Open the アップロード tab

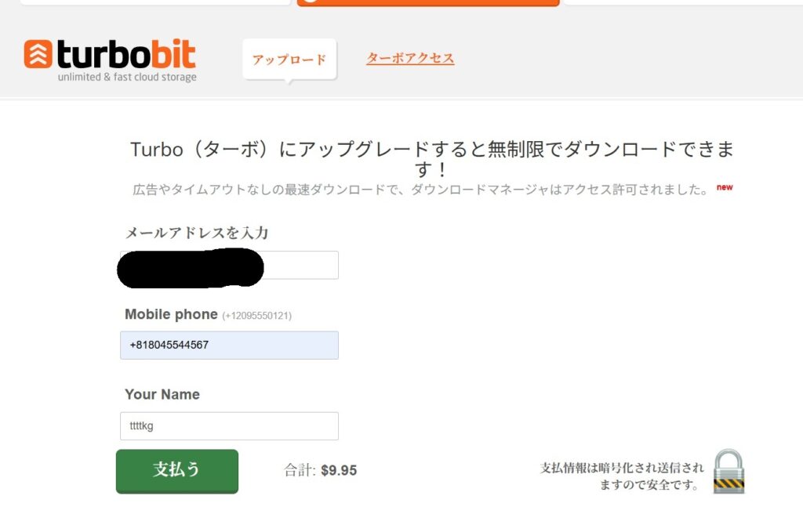point(289,60)
